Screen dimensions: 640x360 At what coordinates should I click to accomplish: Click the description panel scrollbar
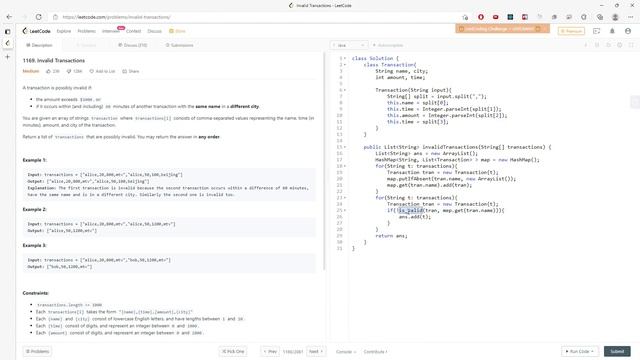324,161
